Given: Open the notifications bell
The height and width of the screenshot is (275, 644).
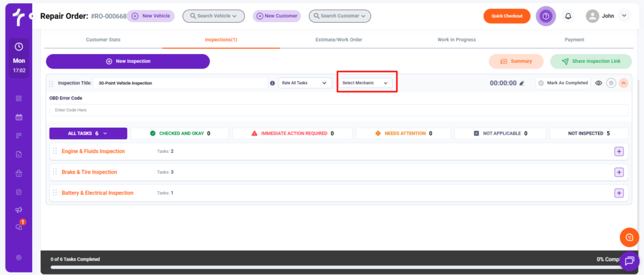Looking at the screenshot, I should [569, 16].
